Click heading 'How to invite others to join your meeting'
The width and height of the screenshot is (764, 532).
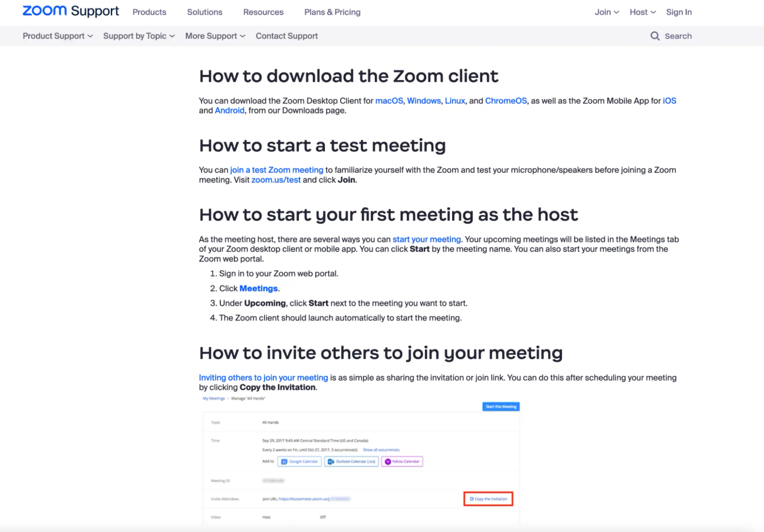click(x=381, y=353)
